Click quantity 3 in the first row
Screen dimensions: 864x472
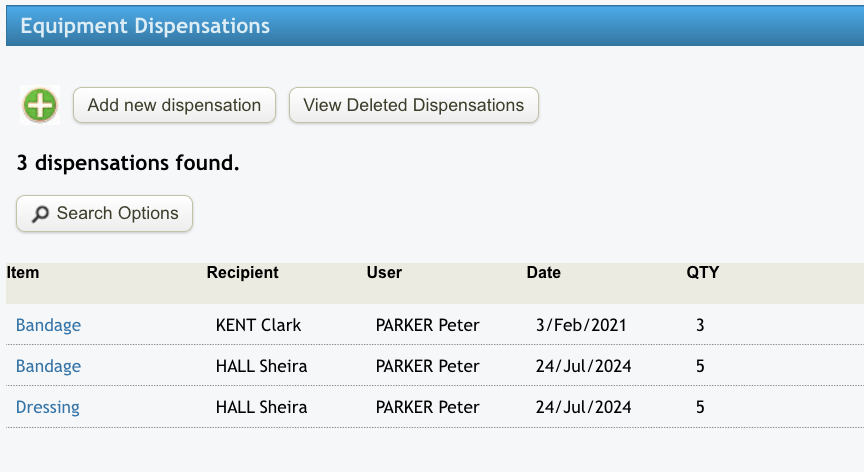pyautogui.click(x=700, y=325)
